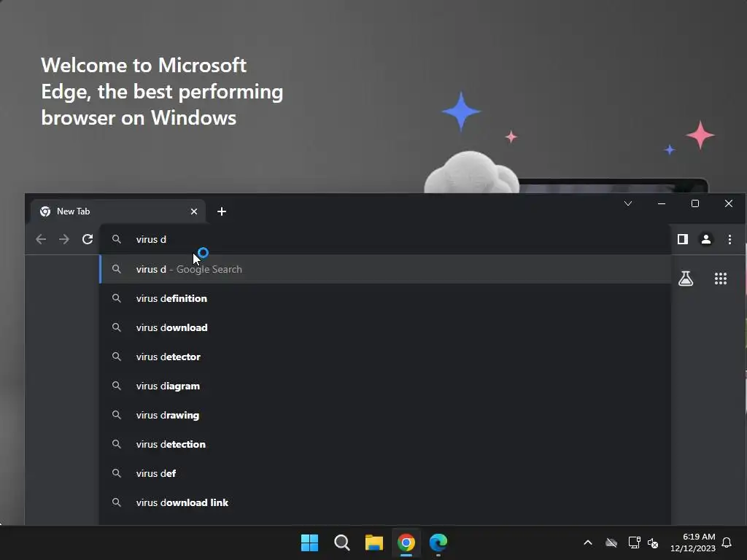Open File Explorer from taskbar

pyautogui.click(x=374, y=542)
